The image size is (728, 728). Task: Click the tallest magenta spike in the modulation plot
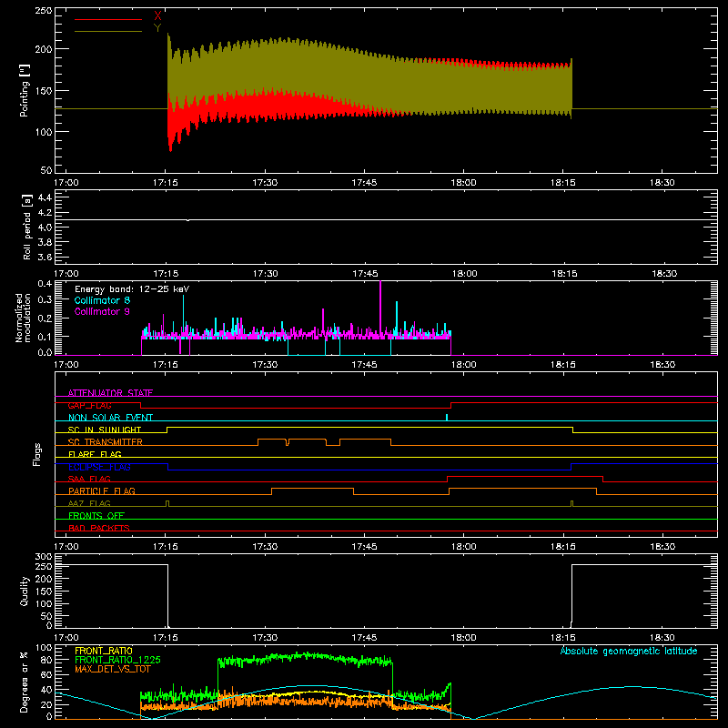point(380,308)
